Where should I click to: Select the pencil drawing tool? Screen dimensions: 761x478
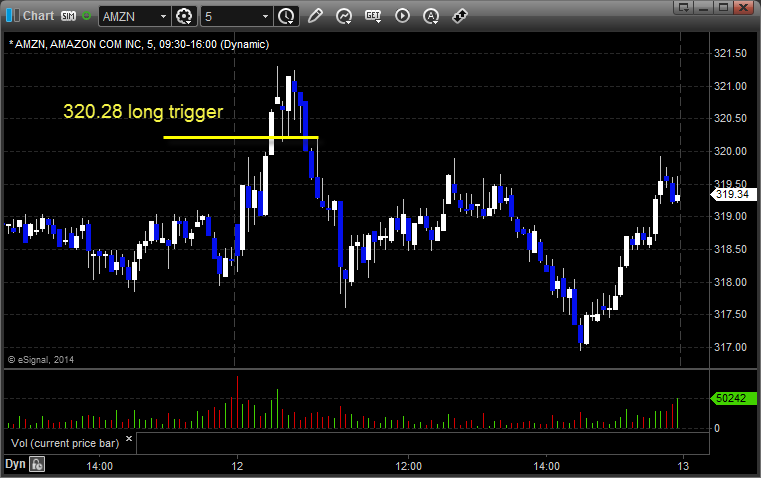(x=315, y=16)
